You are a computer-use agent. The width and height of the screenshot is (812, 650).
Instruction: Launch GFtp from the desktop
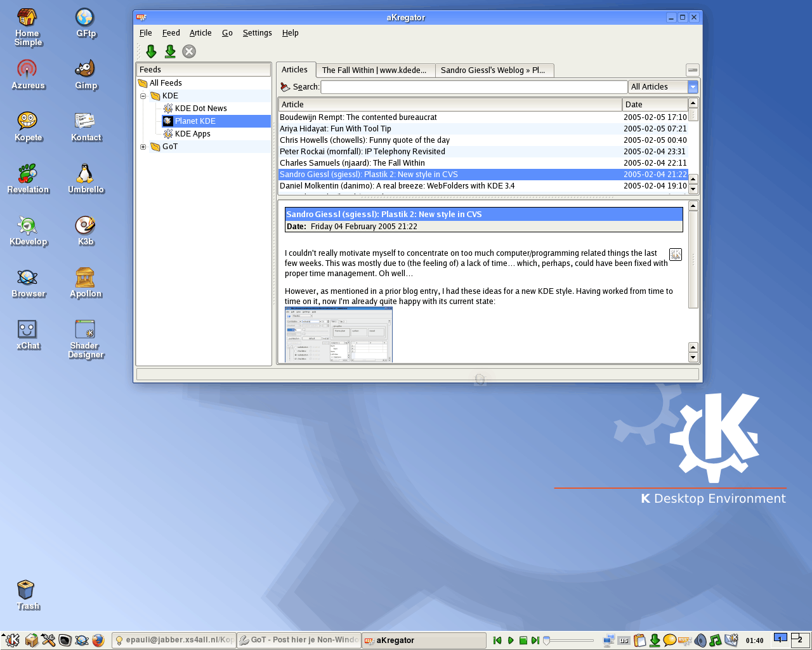86,23
